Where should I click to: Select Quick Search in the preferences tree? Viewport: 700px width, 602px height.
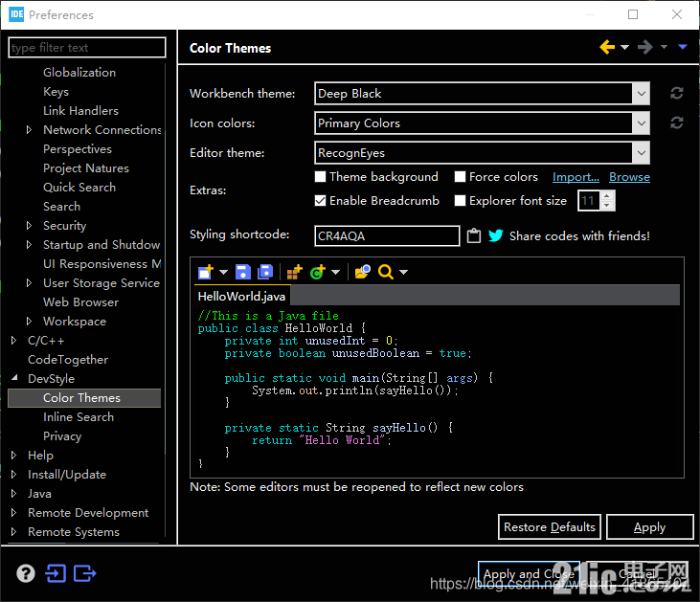point(79,188)
